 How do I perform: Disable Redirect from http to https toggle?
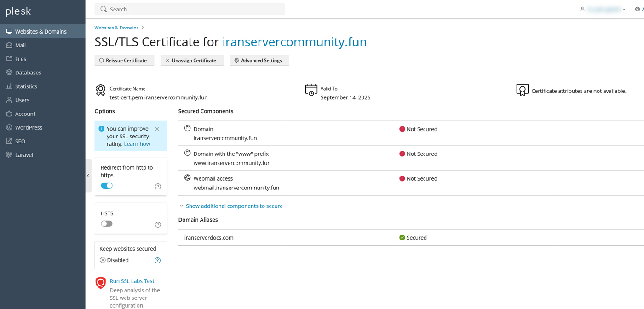coord(107,186)
